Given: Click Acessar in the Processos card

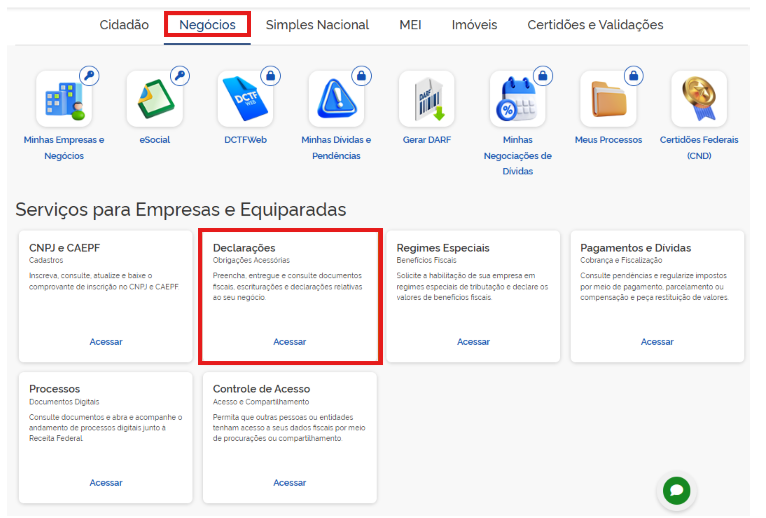Looking at the screenshot, I should [106, 483].
